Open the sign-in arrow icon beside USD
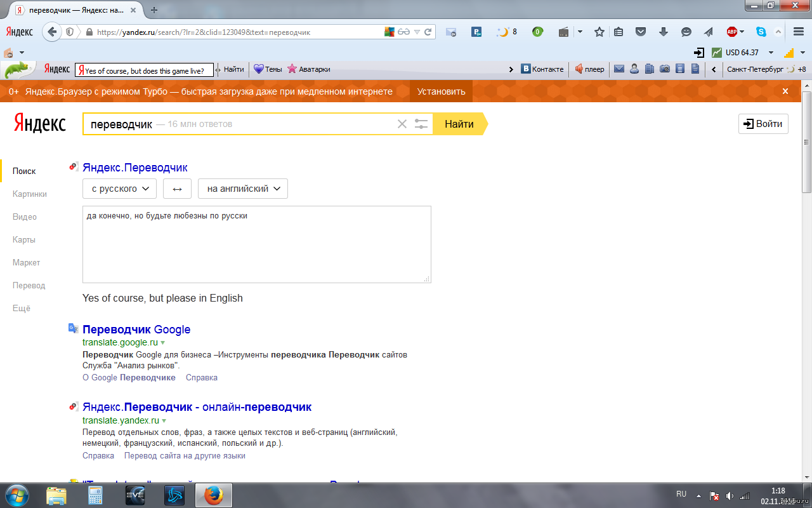 tap(699, 53)
